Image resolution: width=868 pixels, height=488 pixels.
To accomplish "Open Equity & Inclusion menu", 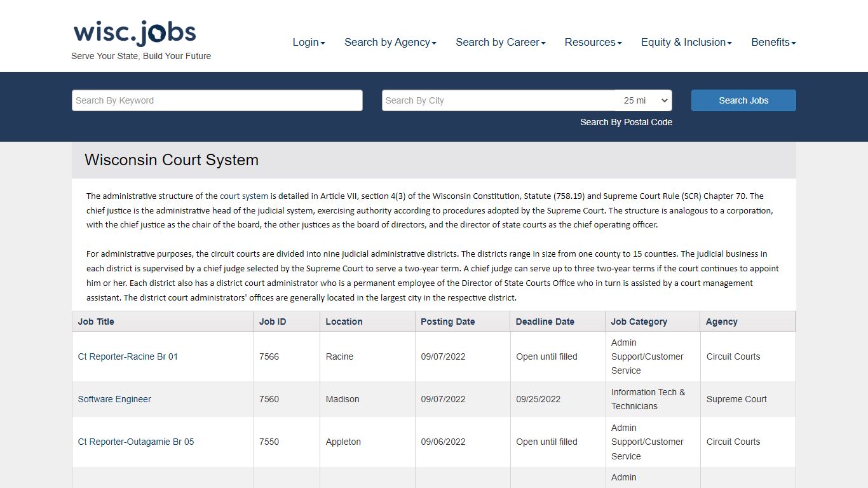I will click(686, 42).
